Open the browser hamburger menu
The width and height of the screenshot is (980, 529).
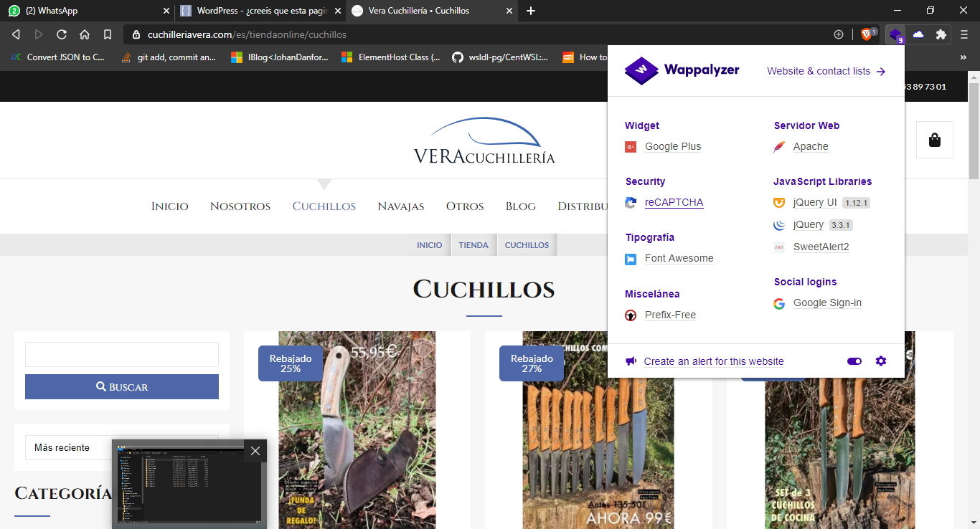964,34
